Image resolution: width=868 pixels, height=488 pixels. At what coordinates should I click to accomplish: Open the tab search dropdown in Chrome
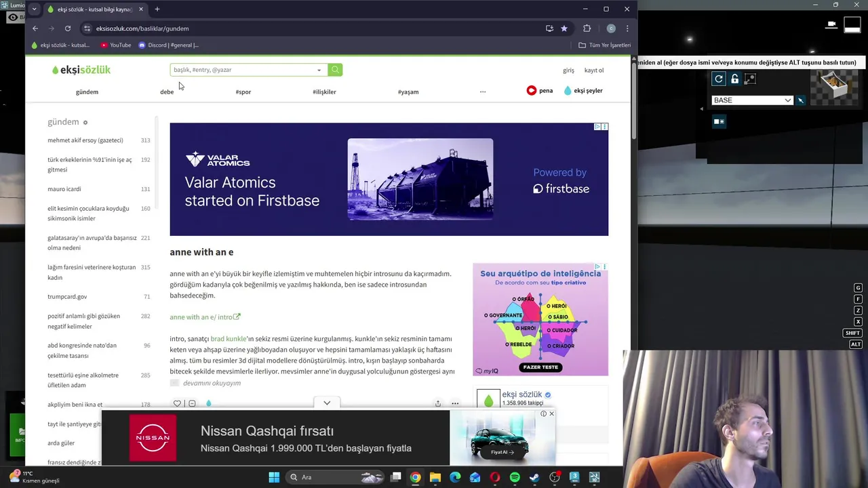pyautogui.click(x=34, y=9)
